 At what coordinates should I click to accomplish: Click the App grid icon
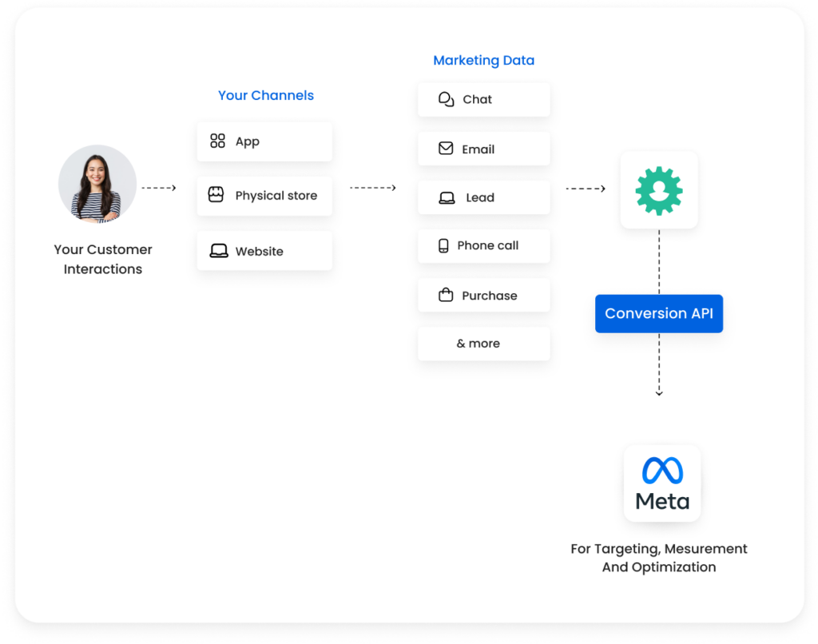click(217, 141)
